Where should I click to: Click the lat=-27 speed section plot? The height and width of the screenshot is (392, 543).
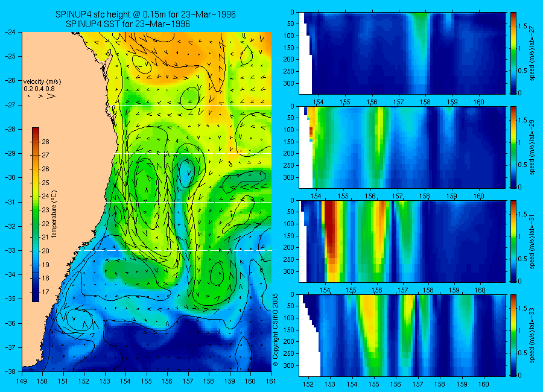pos(402,53)
